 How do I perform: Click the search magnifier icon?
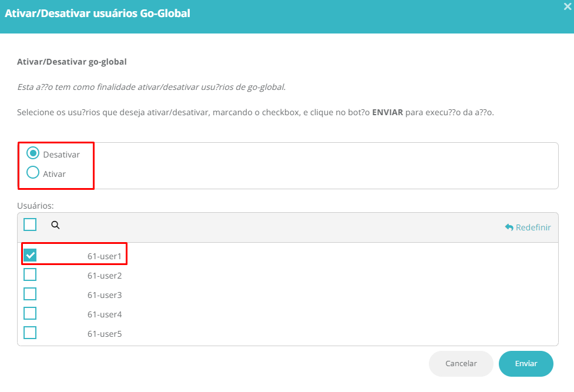coord(55,225)
